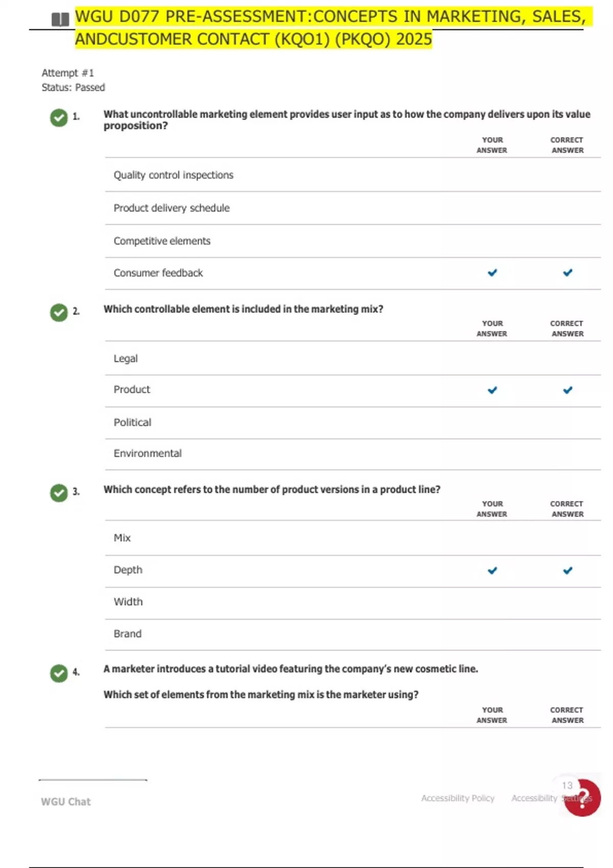
Task: Click the Your Answer check for Consumer feedback
Action: (492, 273)
